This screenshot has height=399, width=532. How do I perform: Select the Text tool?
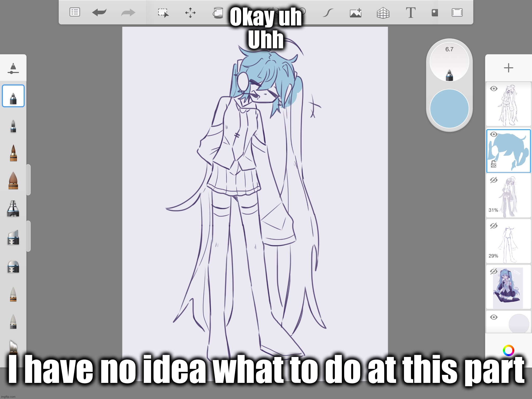410,12
